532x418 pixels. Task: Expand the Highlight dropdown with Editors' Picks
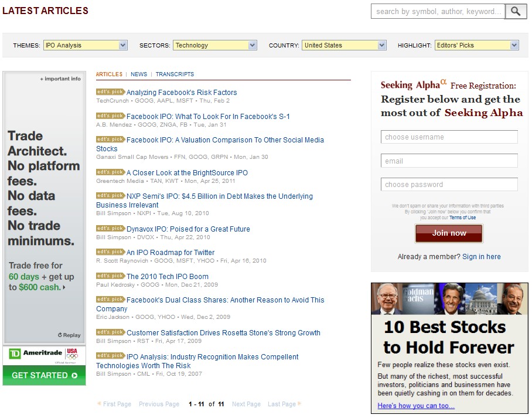(x=476, y=45)
